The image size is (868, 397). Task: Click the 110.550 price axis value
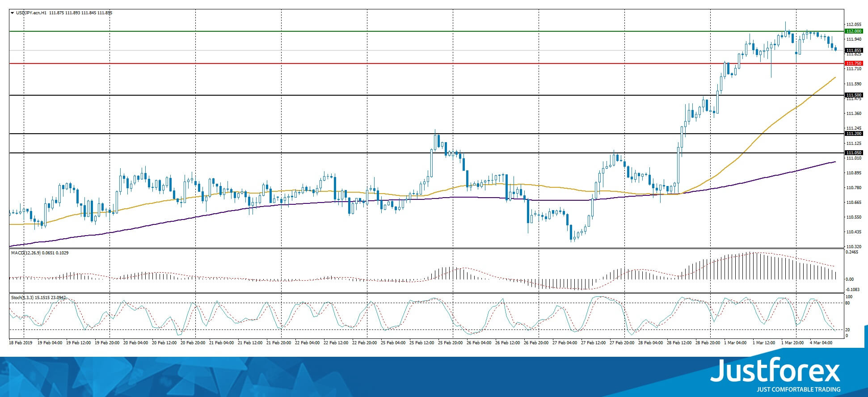click(x=854, y=217)
